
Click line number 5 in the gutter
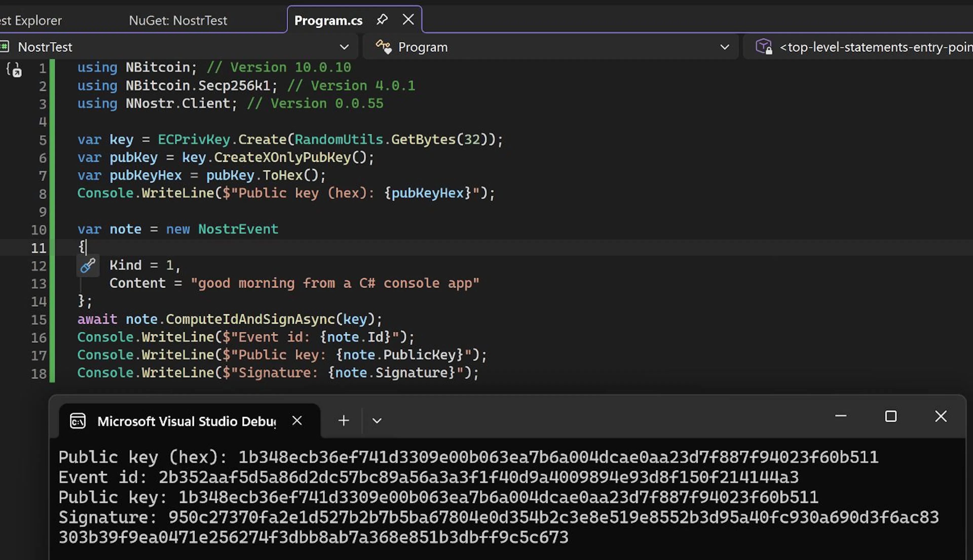[x=43, y=140]
